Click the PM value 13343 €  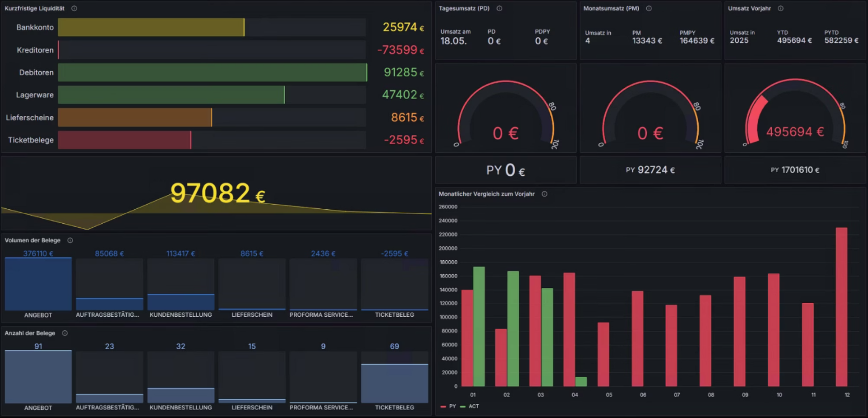coord(647,41)
